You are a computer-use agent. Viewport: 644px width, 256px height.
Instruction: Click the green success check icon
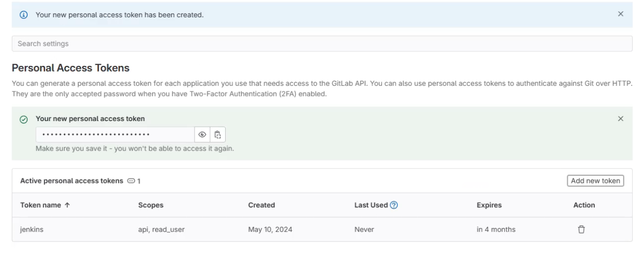23,119
